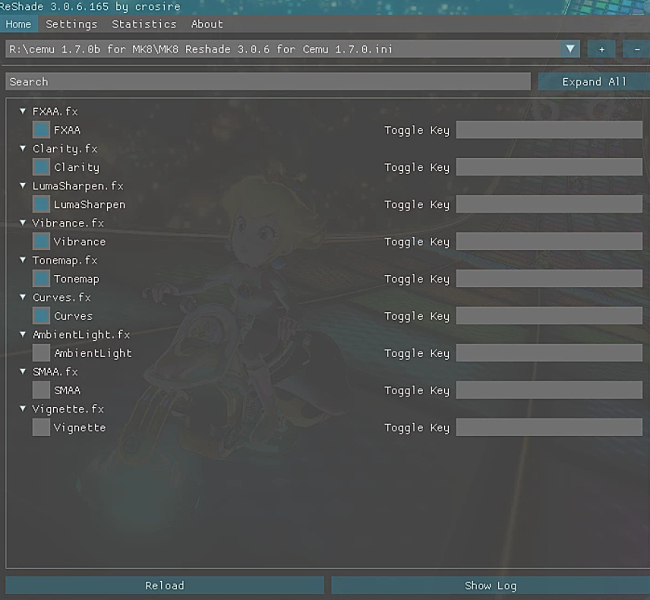Collapse the SMAA.fx section
This screenshot has width=650, height=600.
(23, 372)
